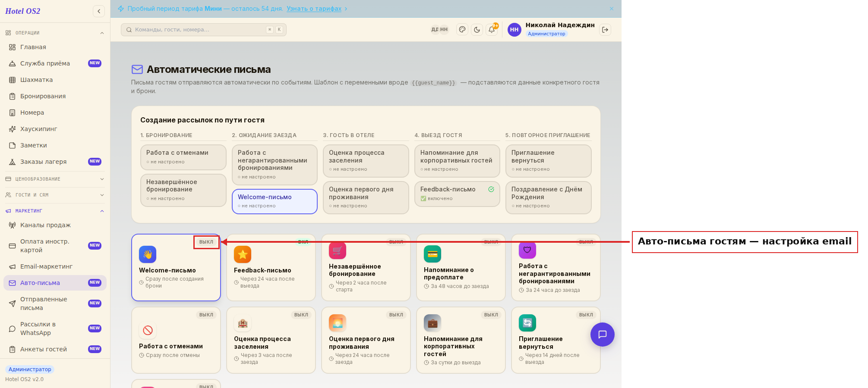Follow the Узнать о тарифах link
Screen dimensions: 868x388
pyautogui.click(x=314, y=9)
